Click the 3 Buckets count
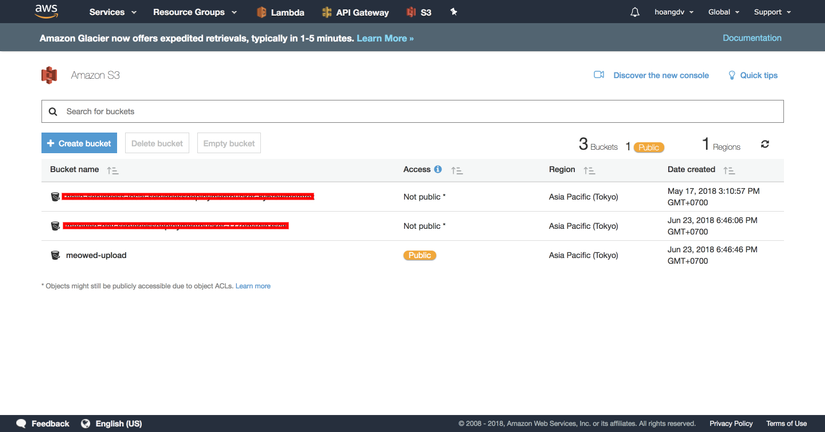Image resolution: width=825 pixels, height=432 pixels. [x=598, y=144]
